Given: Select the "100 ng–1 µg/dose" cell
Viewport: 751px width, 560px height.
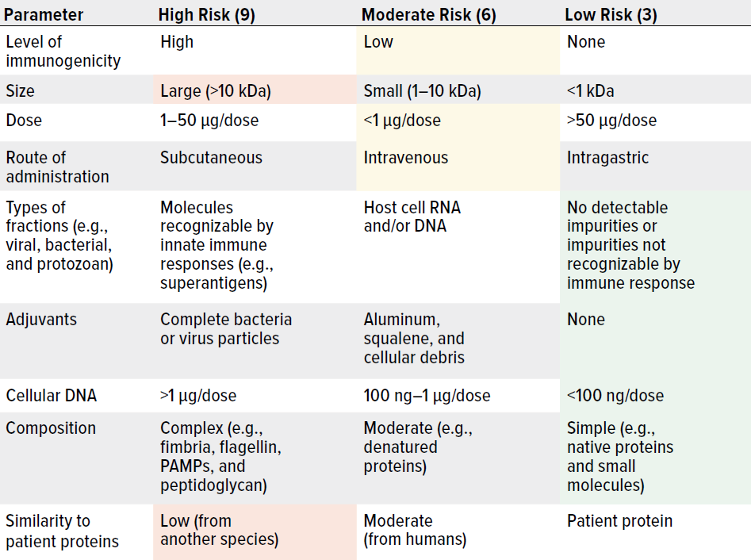Looking at the screenshot, I should tap(427, 395).
